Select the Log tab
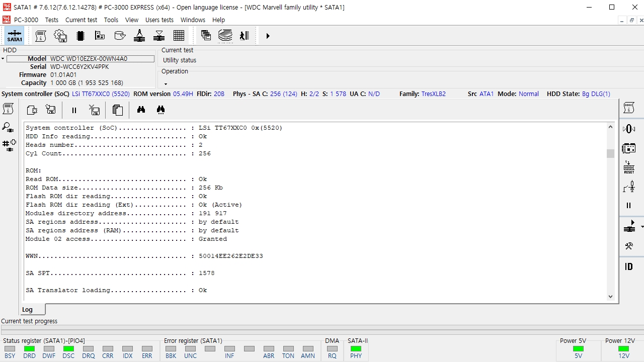 tap(28, 310)
